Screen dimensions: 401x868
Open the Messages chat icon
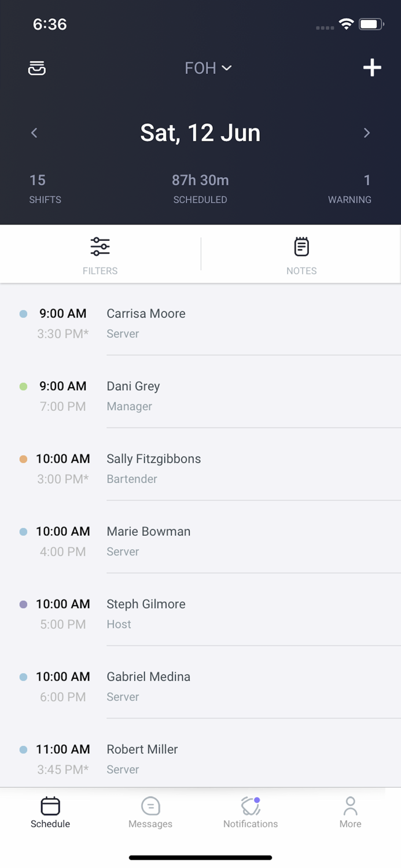click(x=150, y=806)
